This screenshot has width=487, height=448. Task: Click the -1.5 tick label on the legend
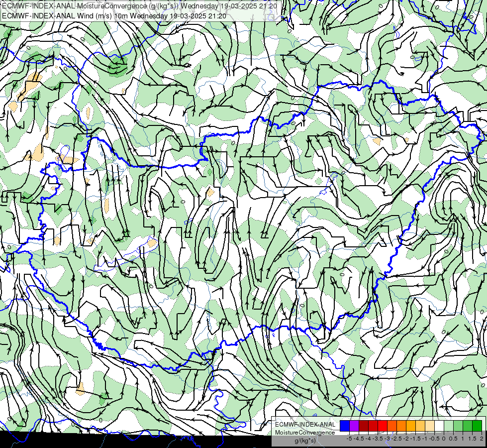[415, 439]
